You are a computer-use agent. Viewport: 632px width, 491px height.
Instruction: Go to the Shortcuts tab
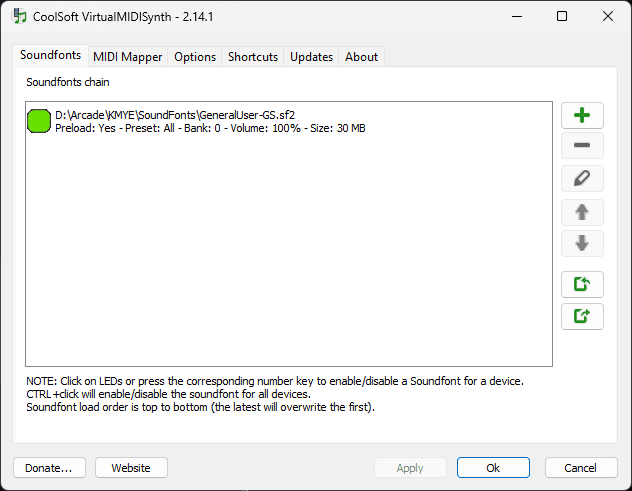253,57
